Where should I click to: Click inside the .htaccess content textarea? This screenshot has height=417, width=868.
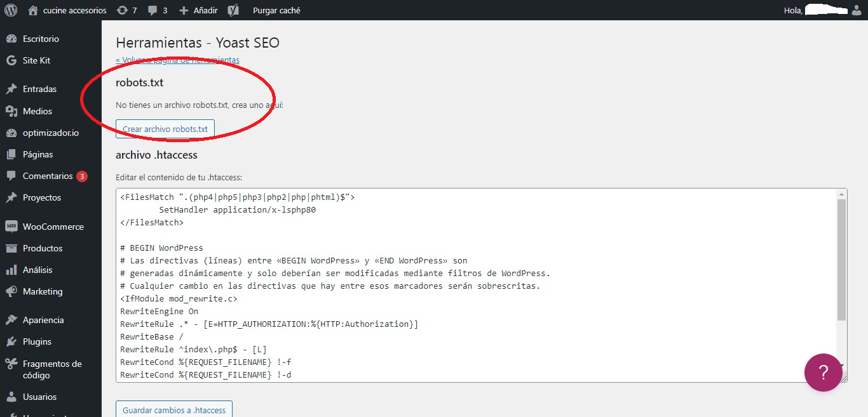[476, 286]
